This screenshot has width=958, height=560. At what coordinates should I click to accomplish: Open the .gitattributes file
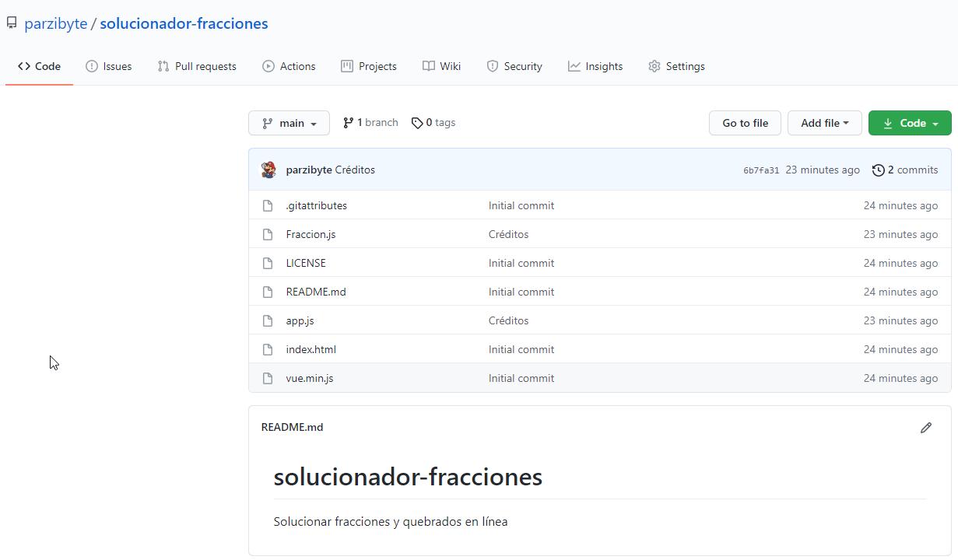click(x=317, y=205)
